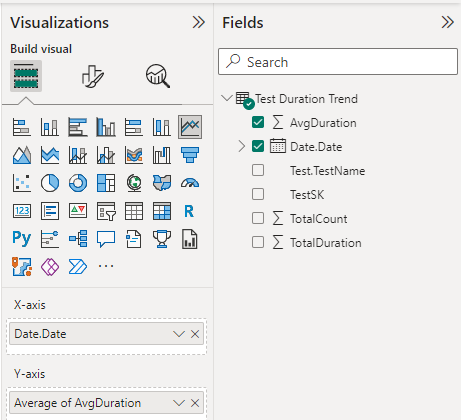Select the Power Automate visual

[78, 267]
